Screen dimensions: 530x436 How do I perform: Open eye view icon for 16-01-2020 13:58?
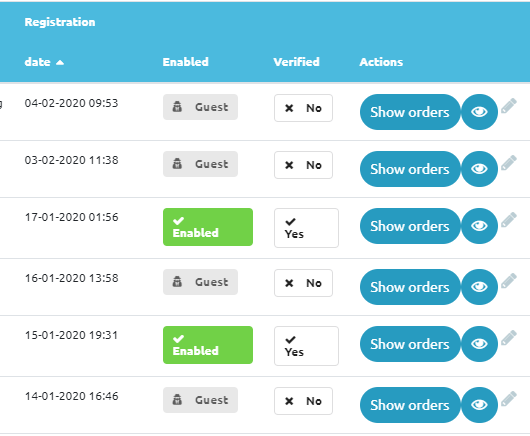pos(479,287)
